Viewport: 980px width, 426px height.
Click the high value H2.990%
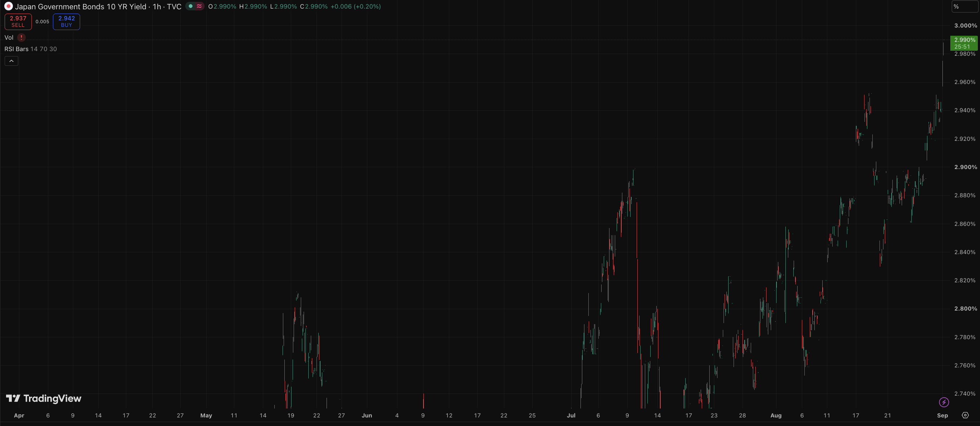[253, 6]
